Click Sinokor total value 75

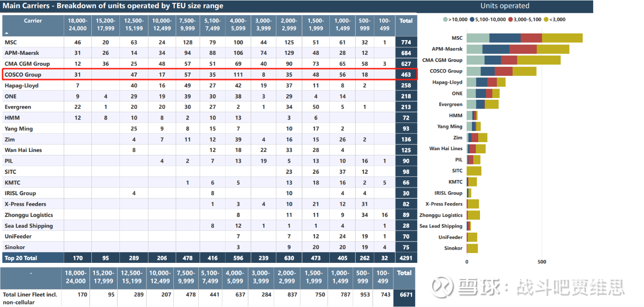(x=406, y=247)
